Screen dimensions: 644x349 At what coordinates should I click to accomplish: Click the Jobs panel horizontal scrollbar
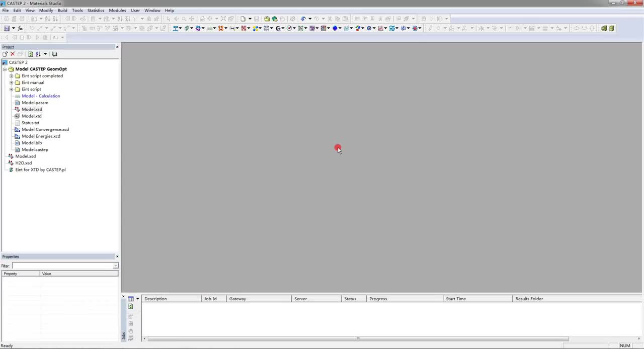(x=358, y=338)
